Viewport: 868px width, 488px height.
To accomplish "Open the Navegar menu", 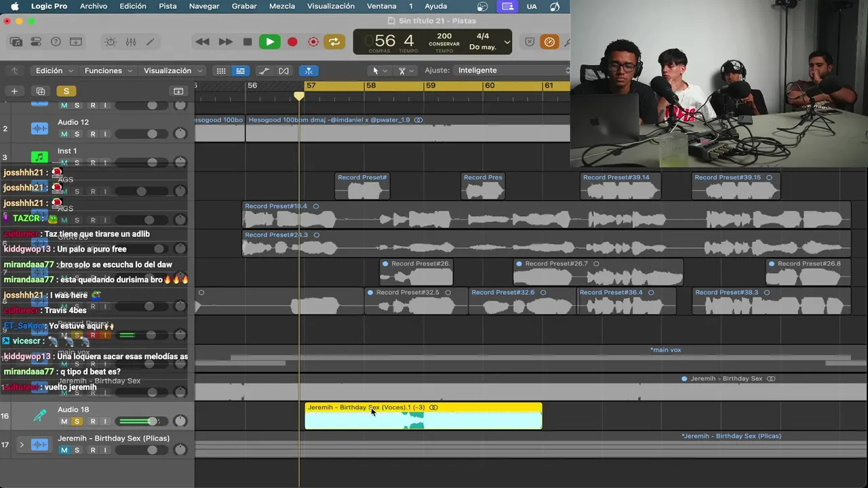I will coord(204,6).
